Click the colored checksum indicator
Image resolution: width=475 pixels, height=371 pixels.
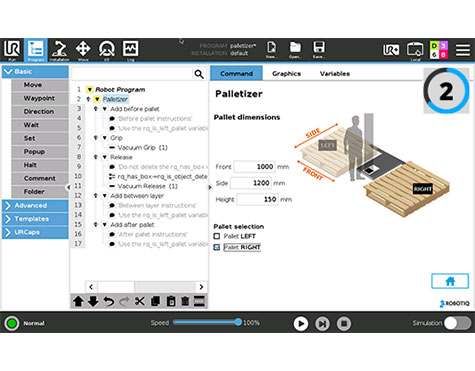[439, 50]
